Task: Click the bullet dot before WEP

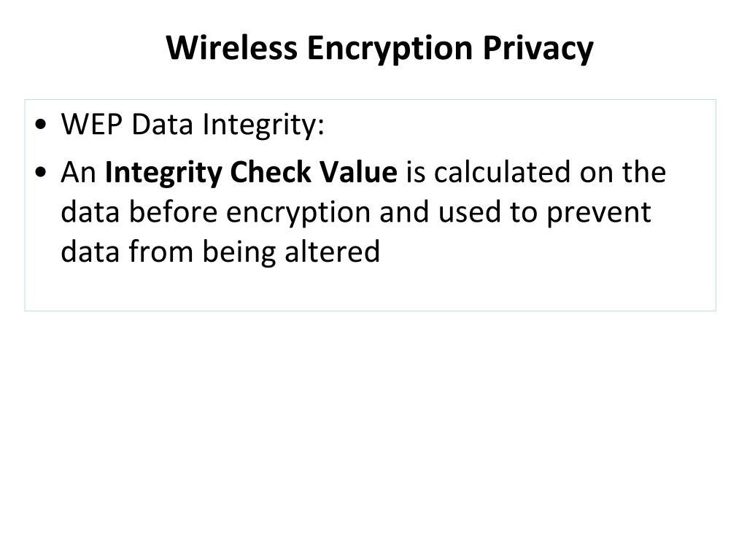Action: (42, 125)
